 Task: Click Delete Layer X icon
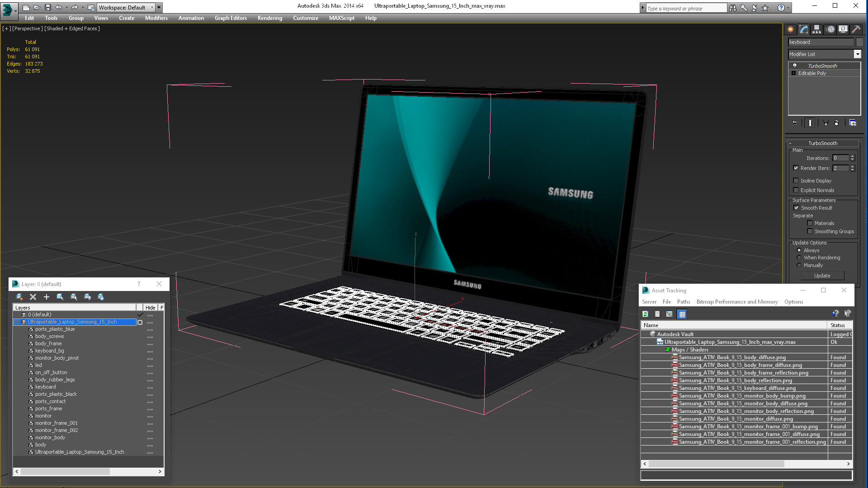pyautogui.click(x=33, y=297)
